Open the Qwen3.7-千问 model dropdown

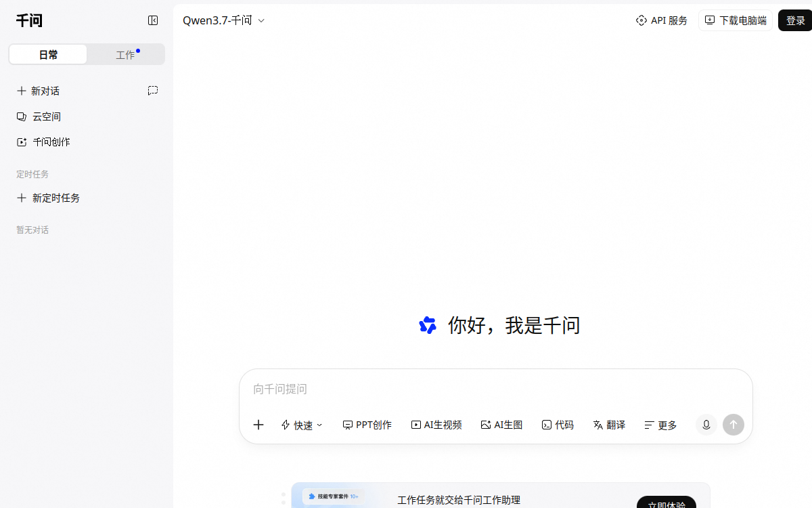[x=224, y=20]
